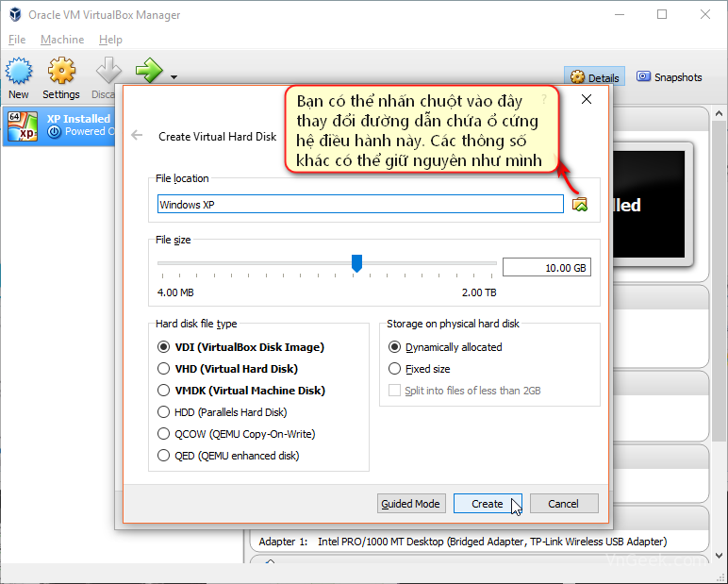Choose Dynamically allocated storage

click(x=445, y=347)
